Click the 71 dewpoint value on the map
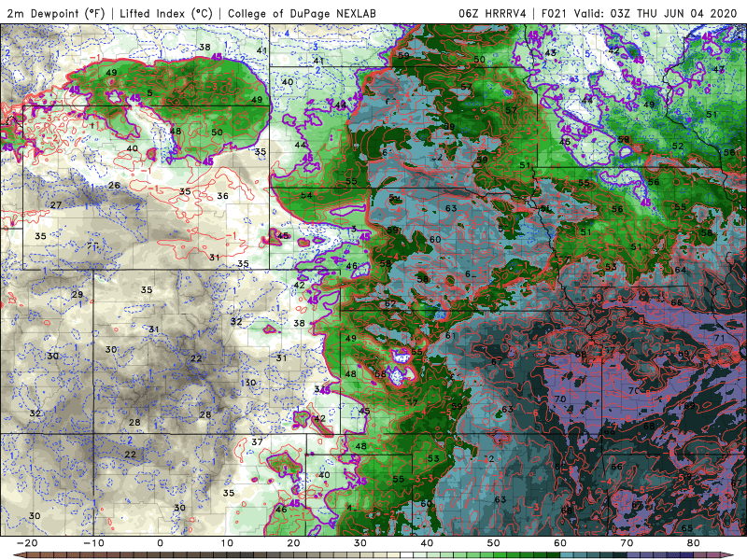 (719, 338)
